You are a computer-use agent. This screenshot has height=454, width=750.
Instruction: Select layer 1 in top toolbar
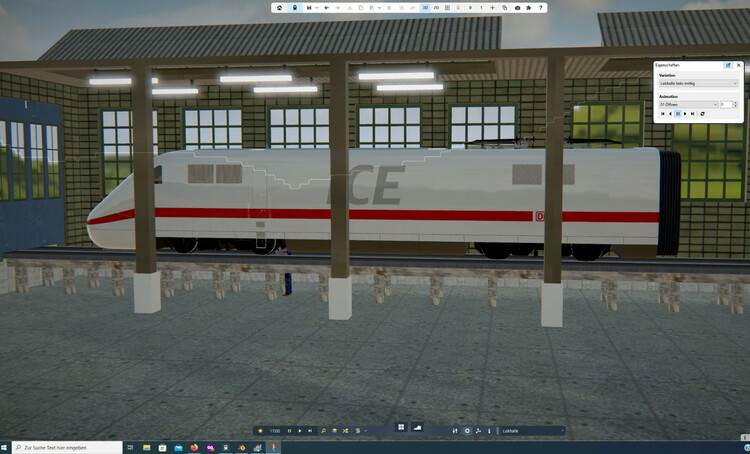(481, 8)
